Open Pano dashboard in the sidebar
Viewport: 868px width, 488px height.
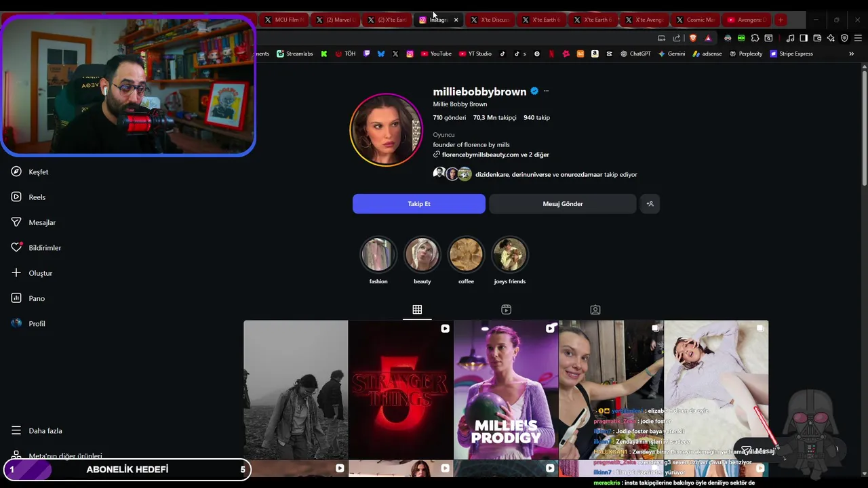(x=28, y=298)
